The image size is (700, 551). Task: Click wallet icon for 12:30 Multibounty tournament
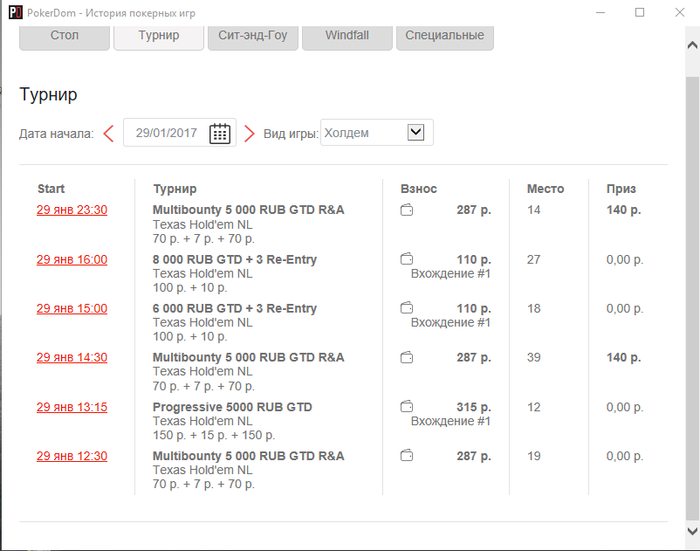[x=406, y=455]
